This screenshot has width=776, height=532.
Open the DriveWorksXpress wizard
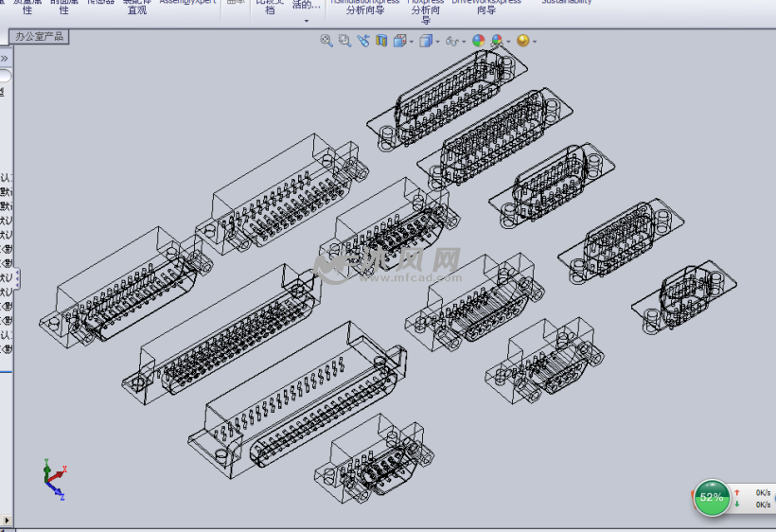coord(485,6)
